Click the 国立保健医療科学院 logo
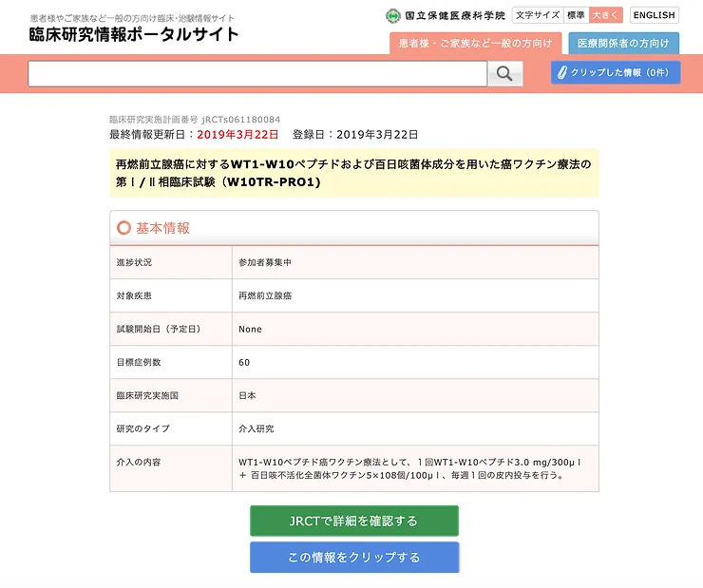703x588 pixels. 446,16
